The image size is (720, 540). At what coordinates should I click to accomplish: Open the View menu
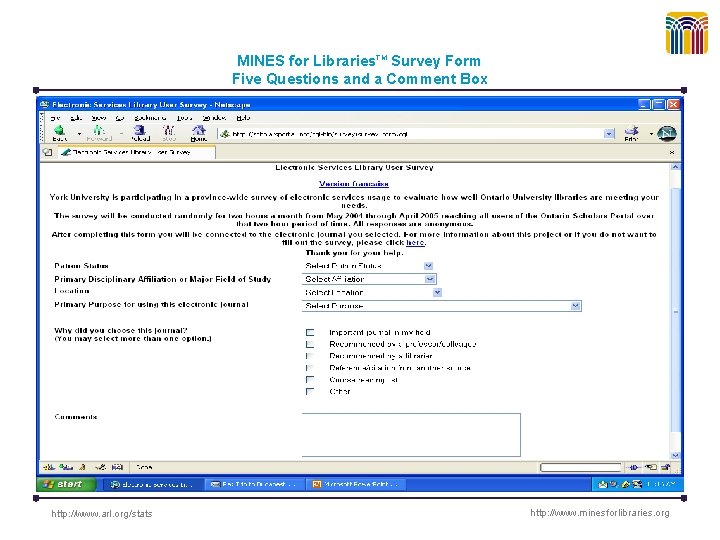pyautogui.click(x=98, y=118)
